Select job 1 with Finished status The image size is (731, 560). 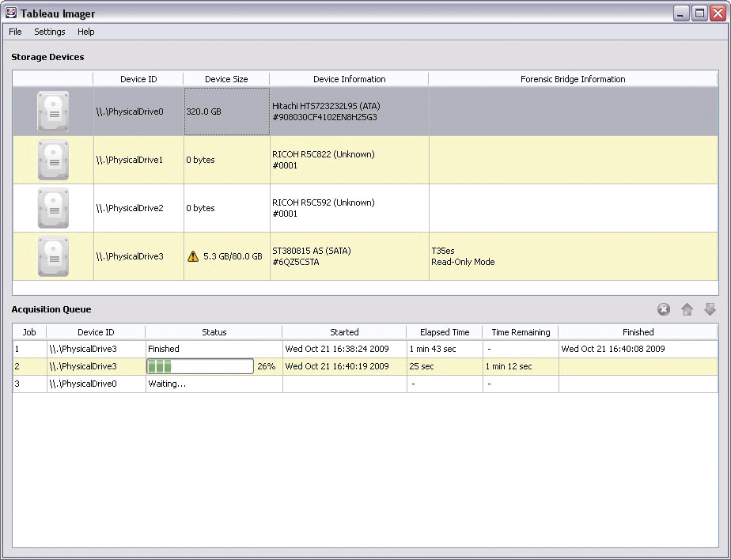point(163,349)
